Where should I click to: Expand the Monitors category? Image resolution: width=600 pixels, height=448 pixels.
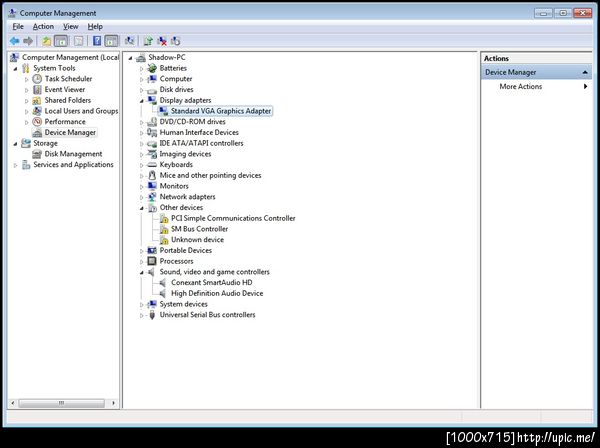click(x=142, y=186)
